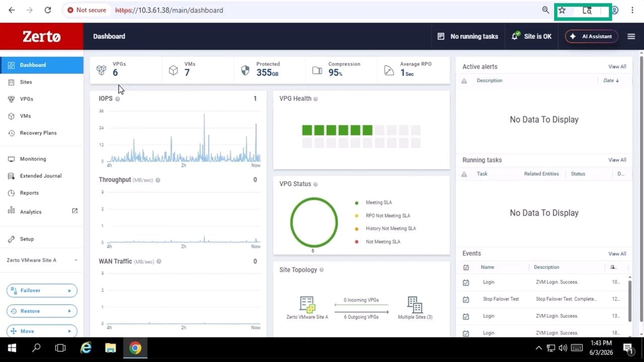
Task: Click the Protected shield icon
Action: click(246, 70)
